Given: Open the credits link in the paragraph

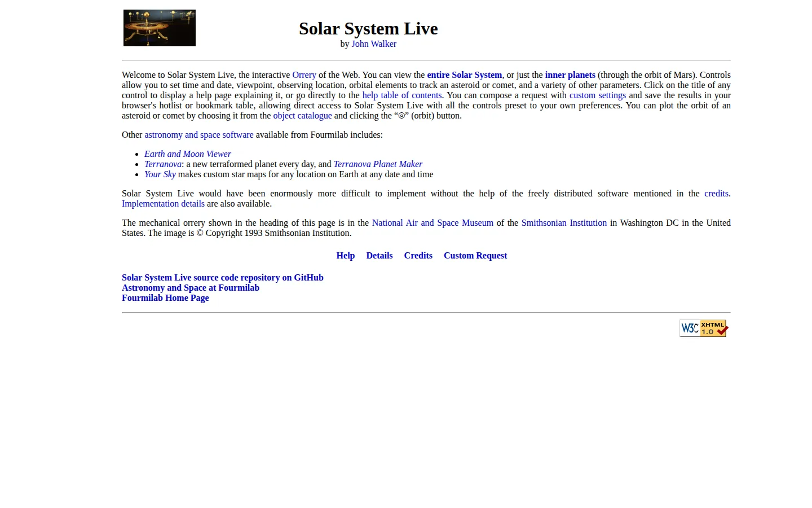Looking at the screenshot, I should pyautogui.click(x=716, y=194).
